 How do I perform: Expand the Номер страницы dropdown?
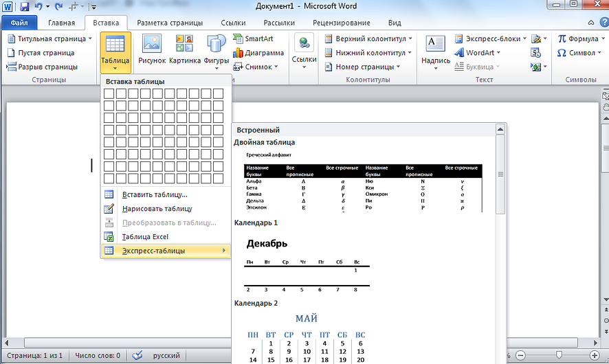coord(399,67)
